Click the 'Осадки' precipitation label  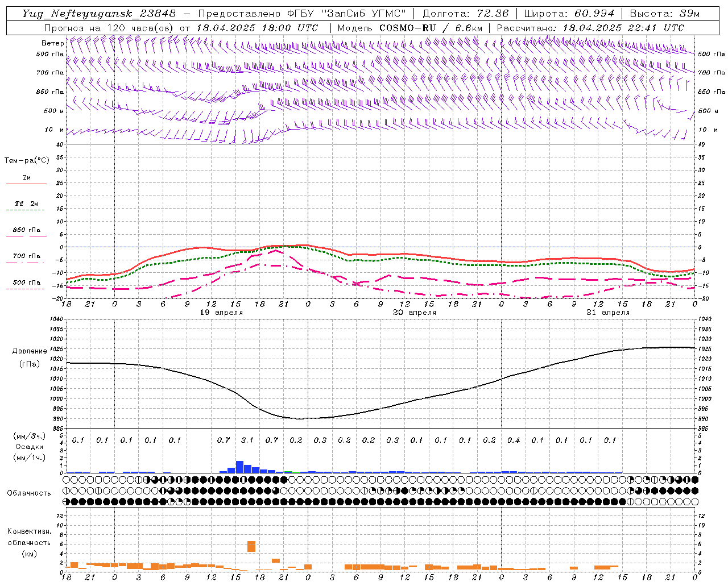pyautogui.click(x=30, y=447)
